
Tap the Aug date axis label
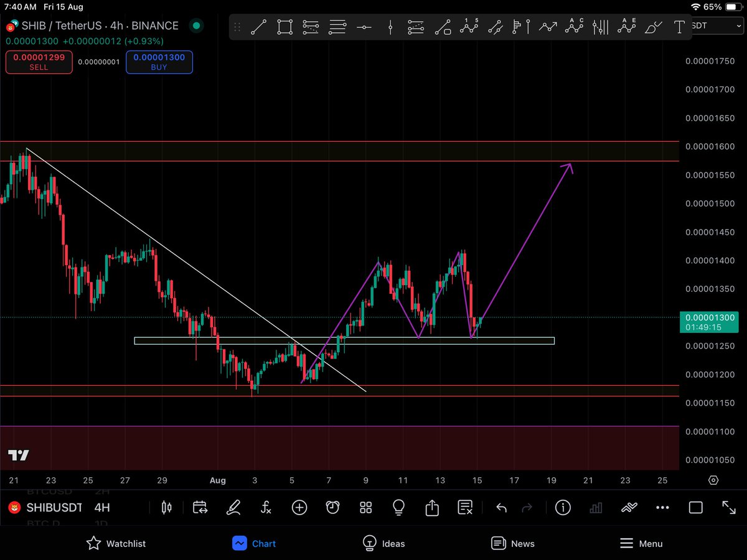pyautogui.click(x=217, y=480)
